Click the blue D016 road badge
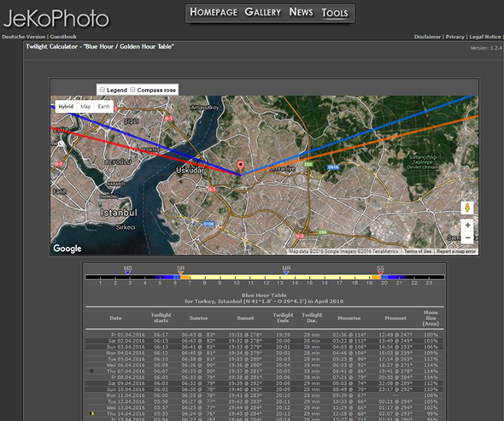504x421 pixels. coord(333,167)
